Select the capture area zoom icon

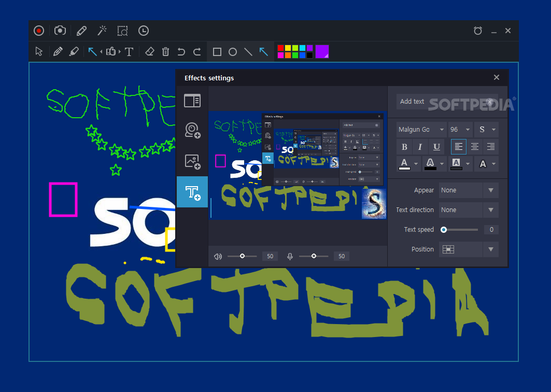pyautogui.click(x=123, y=31)
